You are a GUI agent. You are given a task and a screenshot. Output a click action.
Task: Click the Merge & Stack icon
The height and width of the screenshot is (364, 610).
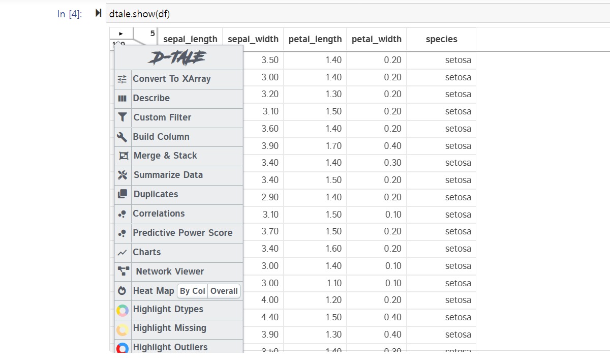coord(123,156)
